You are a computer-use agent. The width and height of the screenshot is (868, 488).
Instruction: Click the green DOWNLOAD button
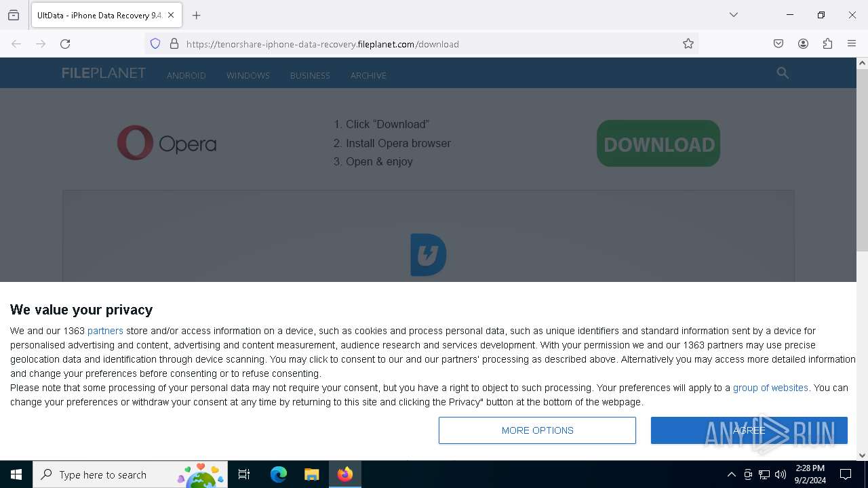658,144
